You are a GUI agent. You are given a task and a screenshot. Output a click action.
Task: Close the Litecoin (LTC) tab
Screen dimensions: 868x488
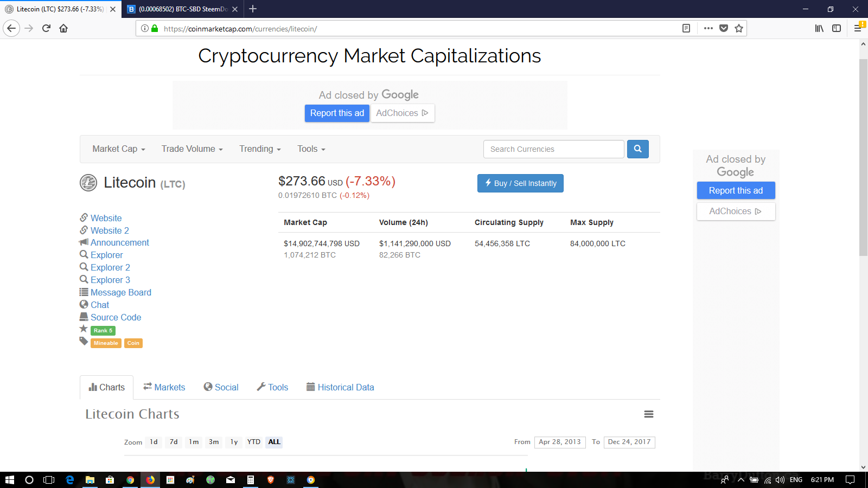113,9
